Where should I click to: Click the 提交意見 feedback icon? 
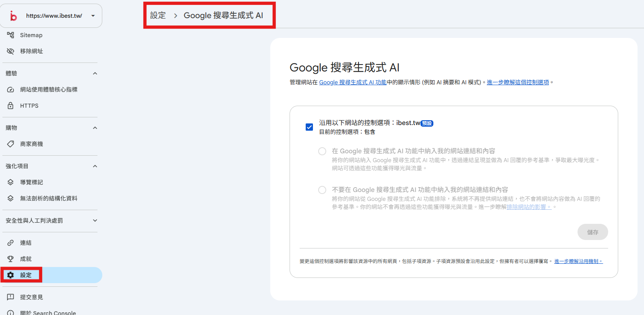(10, 297)
